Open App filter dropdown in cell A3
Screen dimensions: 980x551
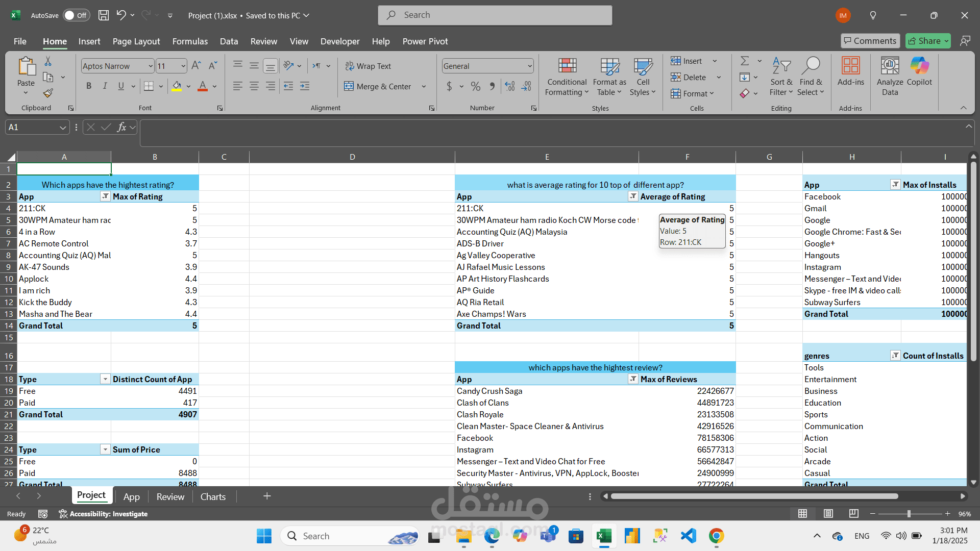[105, 196]
